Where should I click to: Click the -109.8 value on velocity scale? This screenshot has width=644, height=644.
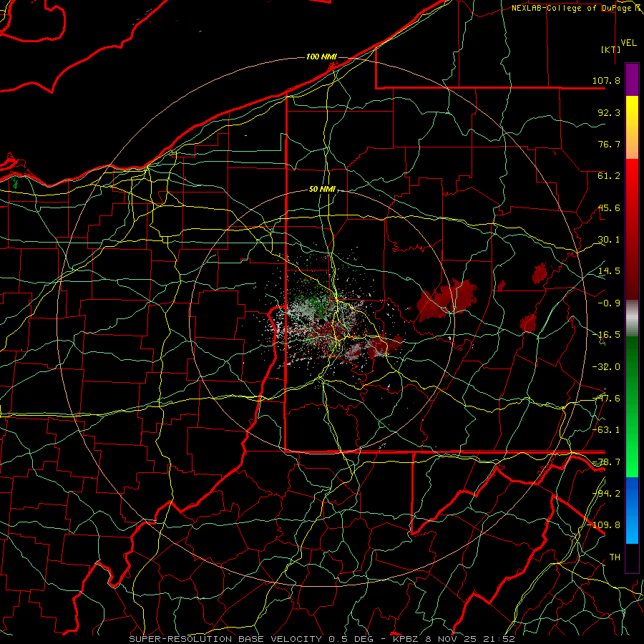click(x=604, y=525)
